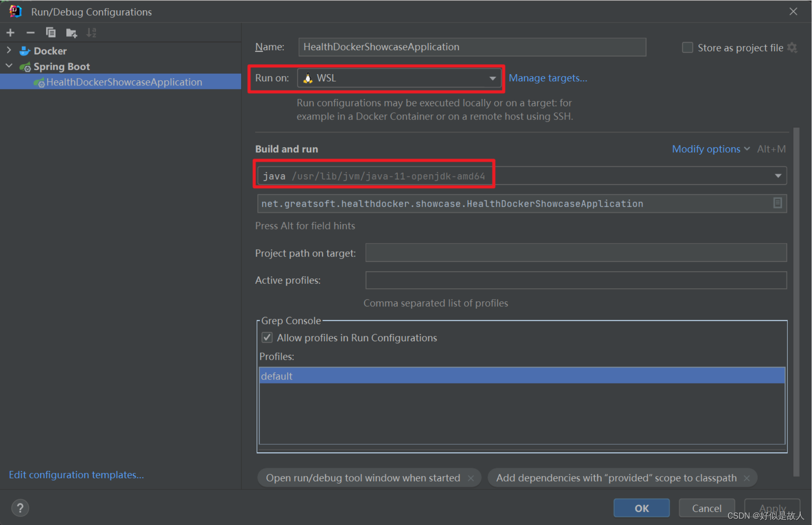Click the Spring Boot leaf icon in the tree
This screenshot has height=525, width=812.
(26, 66)
